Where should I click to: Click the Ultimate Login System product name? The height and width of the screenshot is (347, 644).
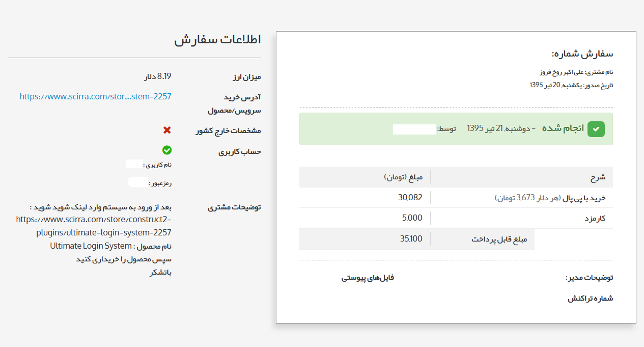[x=91, y=246]
